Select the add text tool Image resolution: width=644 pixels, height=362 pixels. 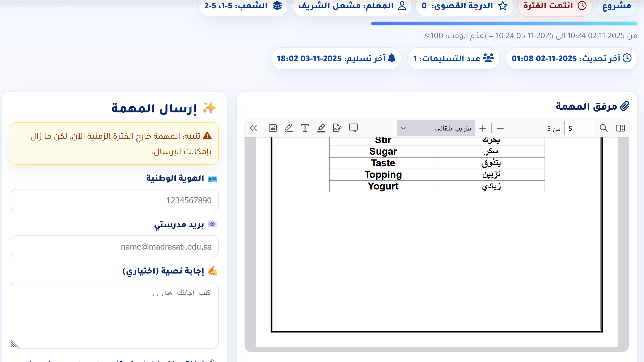coord(305,128)
